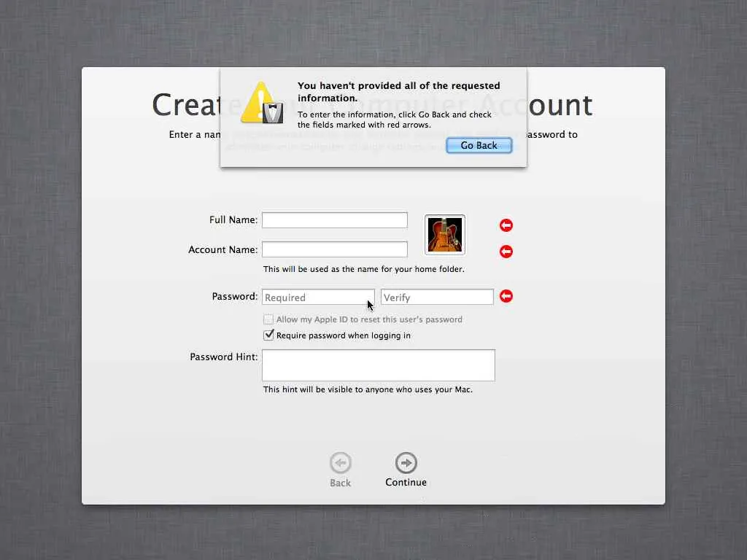Click the Go Back button in alert

pyautogui.click(x=479, y=145)
